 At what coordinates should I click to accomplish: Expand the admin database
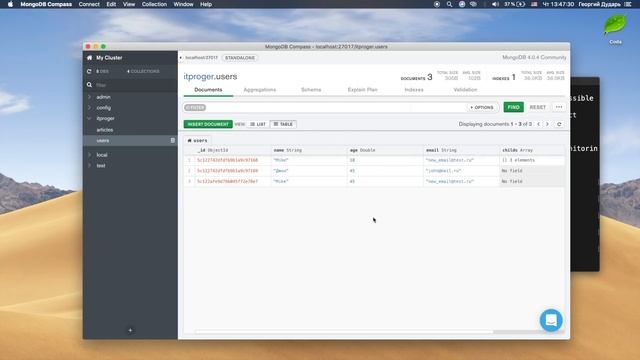click(89, 97)
